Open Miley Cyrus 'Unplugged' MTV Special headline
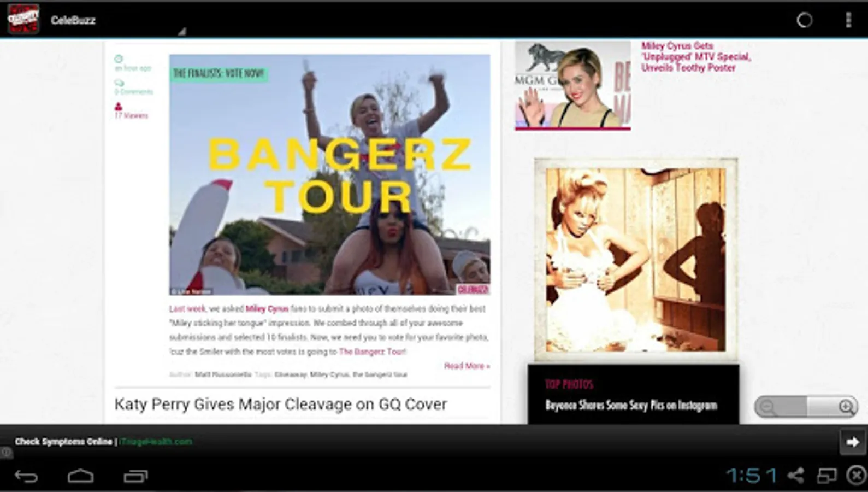The height and width of the screenshot is (492, 868). [x=696, y=57]
